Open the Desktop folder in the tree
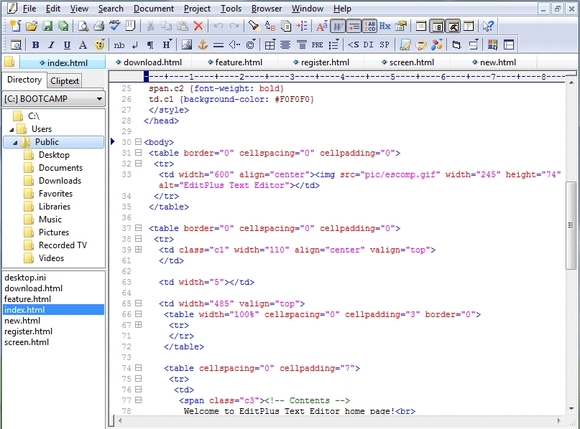The image size is (580, 429). [x=54, y=155]
